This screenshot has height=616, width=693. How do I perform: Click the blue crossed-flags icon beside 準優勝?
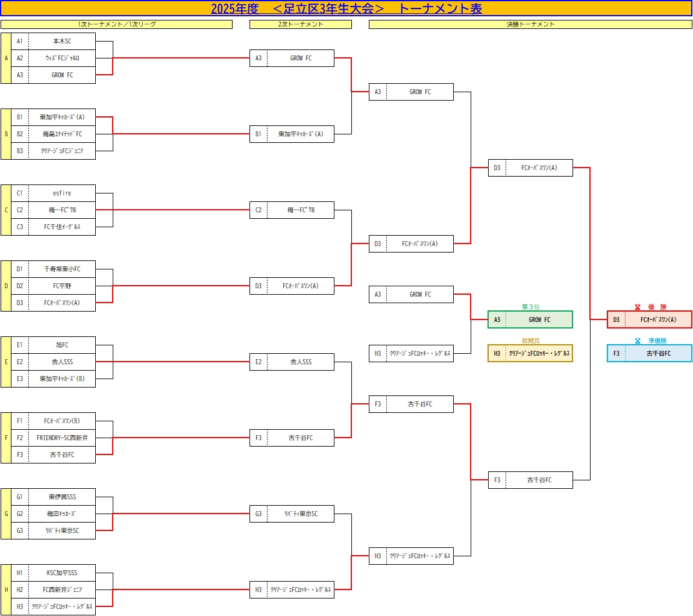point(638,341)
